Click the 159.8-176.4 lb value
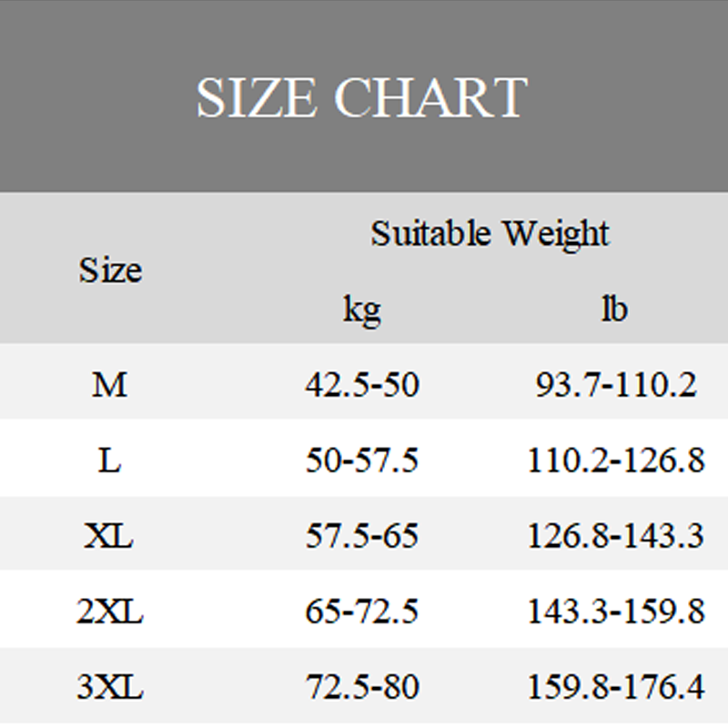Screen dimensions: 728x728 616,687
